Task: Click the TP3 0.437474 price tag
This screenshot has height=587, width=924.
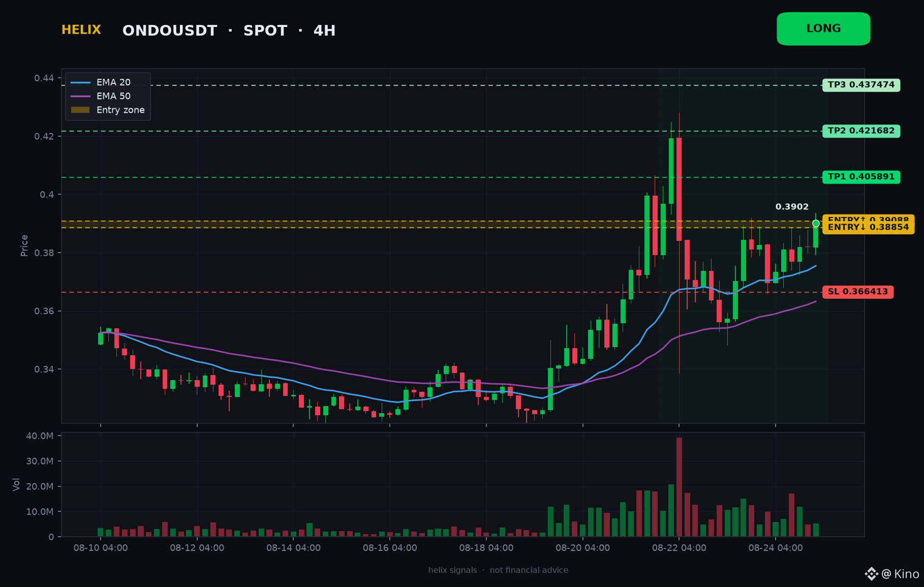Action: [861, 85]
